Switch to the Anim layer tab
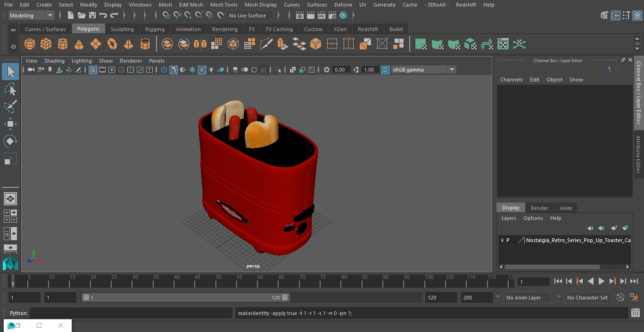644x332 pixels. coord(565,208)
